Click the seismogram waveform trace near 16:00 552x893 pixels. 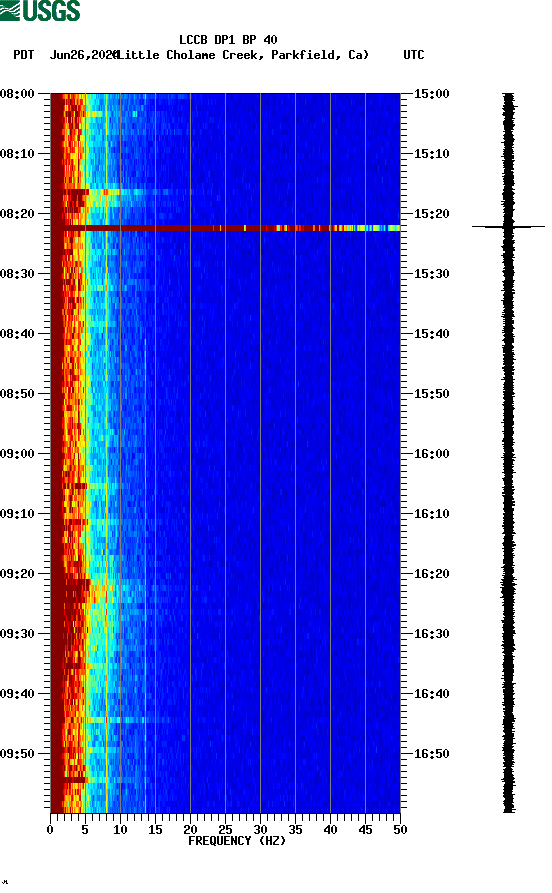(x=508, y=454)
